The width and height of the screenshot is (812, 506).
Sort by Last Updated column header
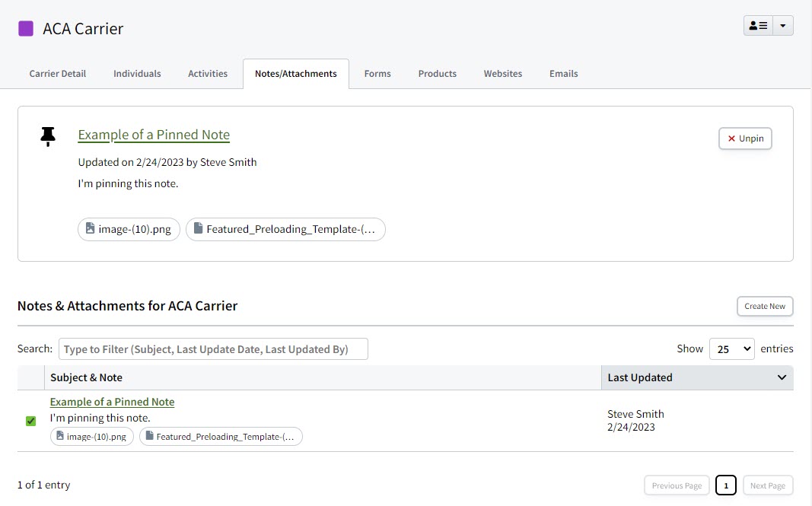click(697, 377)
